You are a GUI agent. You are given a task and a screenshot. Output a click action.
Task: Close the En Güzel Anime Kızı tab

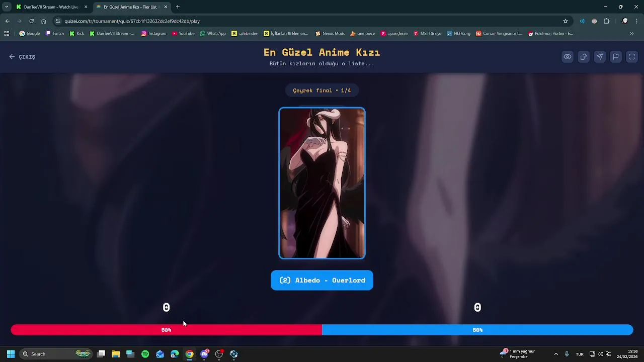tap(166, 7)
